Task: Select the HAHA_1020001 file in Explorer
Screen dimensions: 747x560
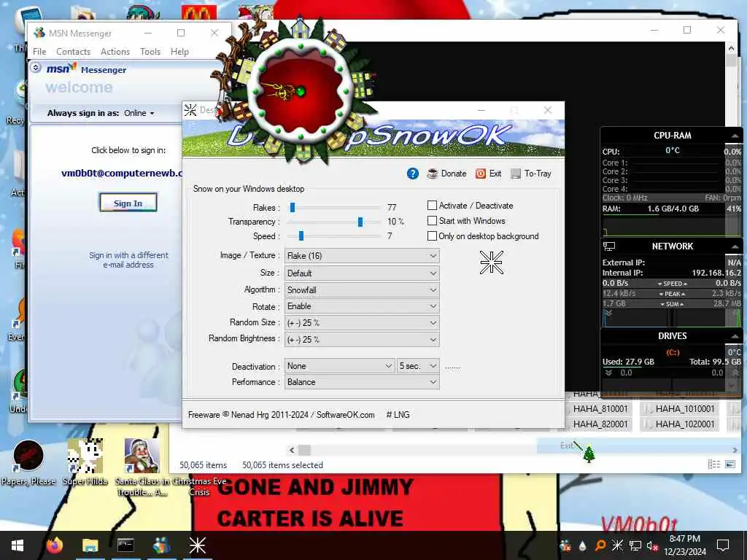Action: click(x=684, y=424)
